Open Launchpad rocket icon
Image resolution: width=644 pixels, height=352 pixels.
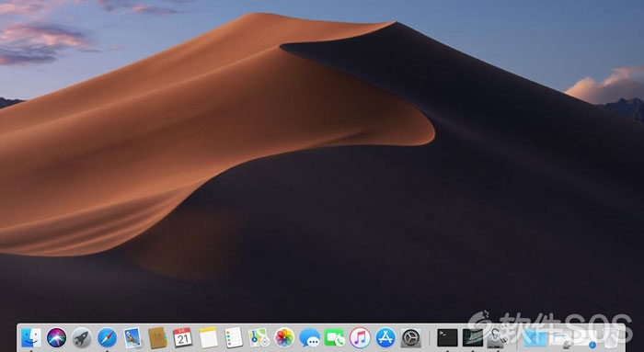[x=82, y=337]
